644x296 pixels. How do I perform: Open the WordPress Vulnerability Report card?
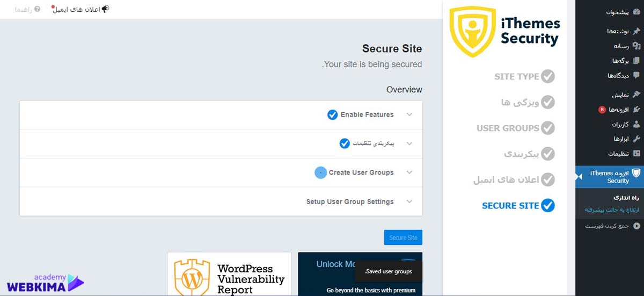pos(229,274)
